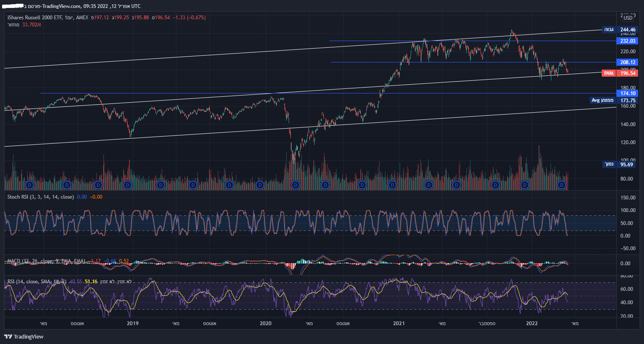Click the low price value 195.88
Viewport: 644px width, 344px height.
141,18
